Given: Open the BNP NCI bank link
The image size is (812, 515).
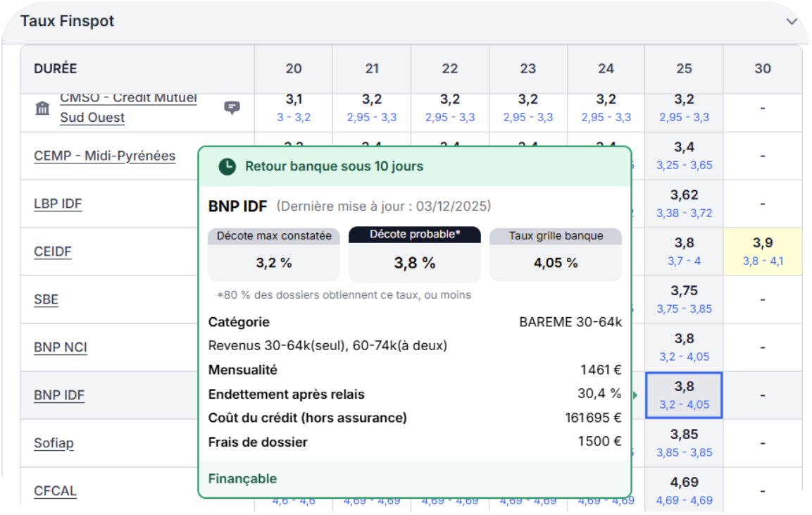Looking at the screenshot, I should click(x=60, y=347).
